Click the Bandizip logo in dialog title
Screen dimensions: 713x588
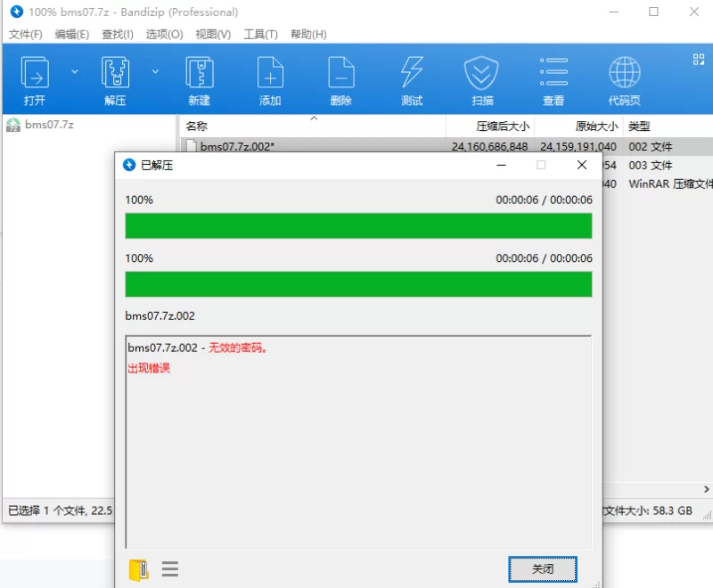click(x=129, y=165)
